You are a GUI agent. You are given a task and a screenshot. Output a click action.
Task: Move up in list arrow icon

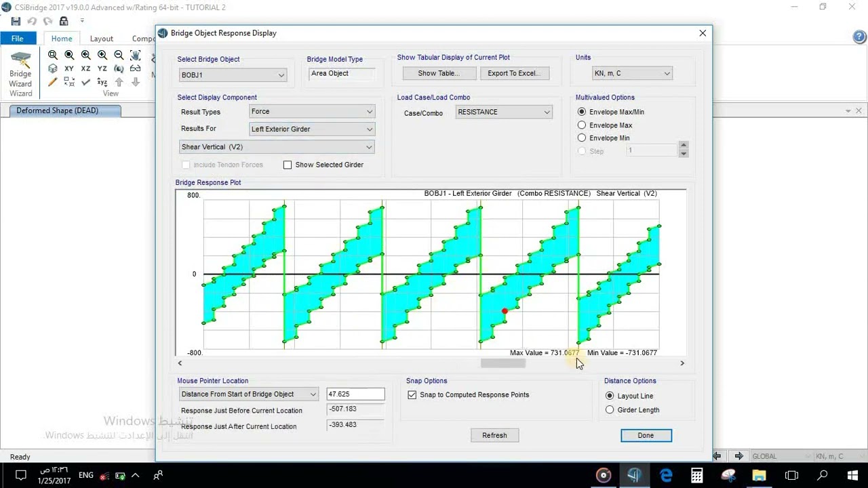point(119,82)
